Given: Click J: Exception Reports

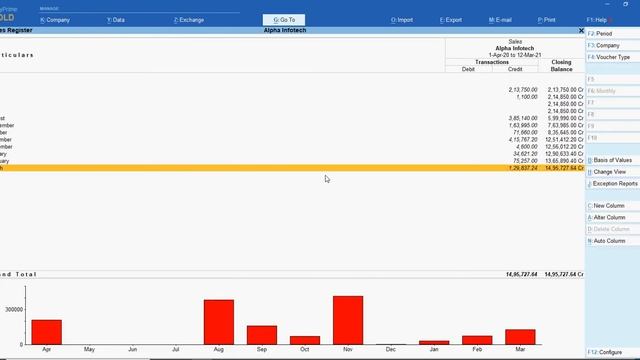Looking at the screenshot, I should [x=613, y=184].
